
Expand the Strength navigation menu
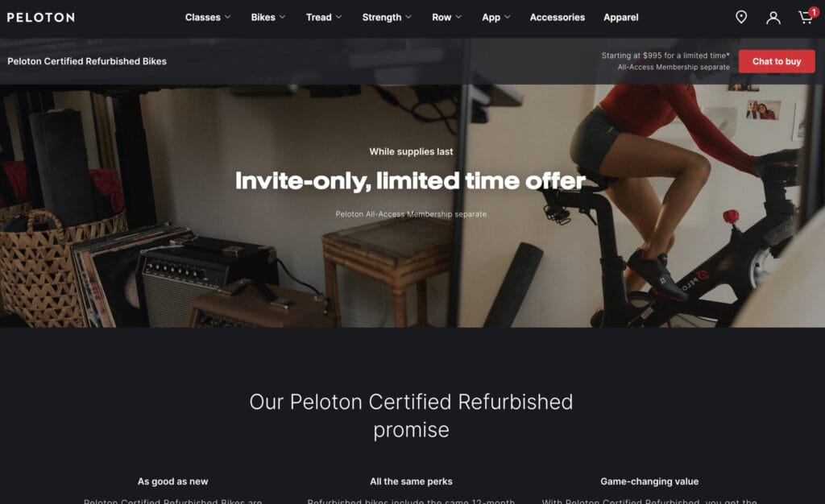[387, 18]
